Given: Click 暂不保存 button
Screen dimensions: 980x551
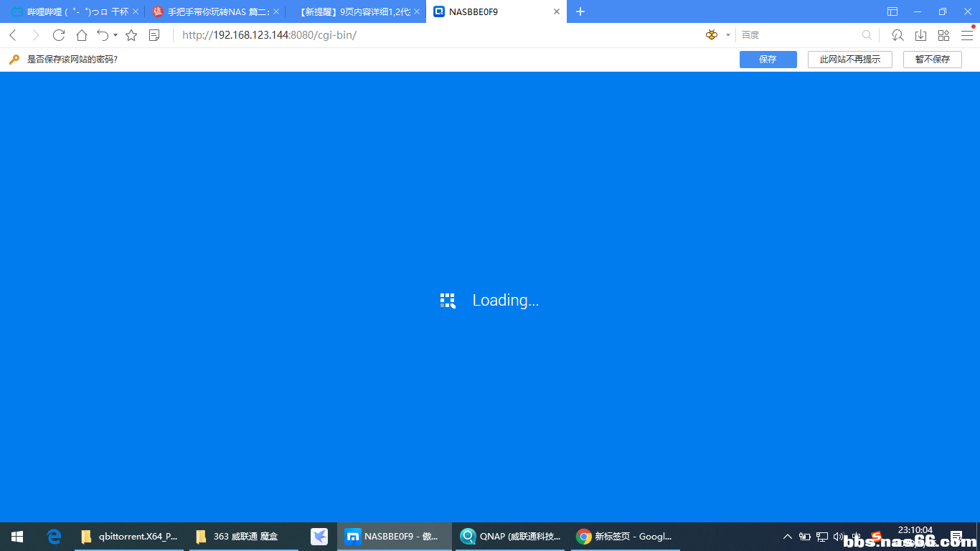Looking at the screenshot, I should click(932, 60).
